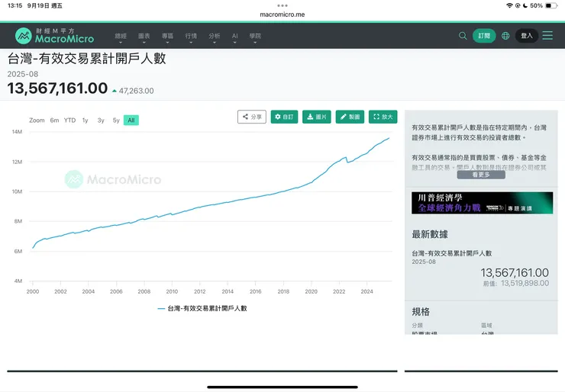Viewport: 565px width, 392px height.
Task: Click the 自訂 customize gear button
Action: click(284, 117)
